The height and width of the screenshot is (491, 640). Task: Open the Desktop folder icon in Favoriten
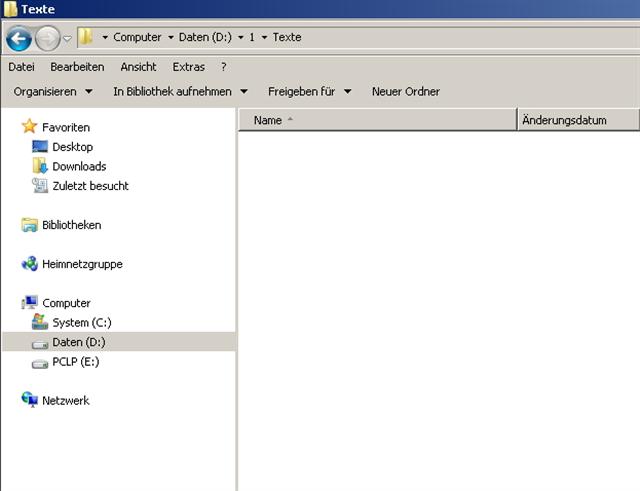point(40,147)
